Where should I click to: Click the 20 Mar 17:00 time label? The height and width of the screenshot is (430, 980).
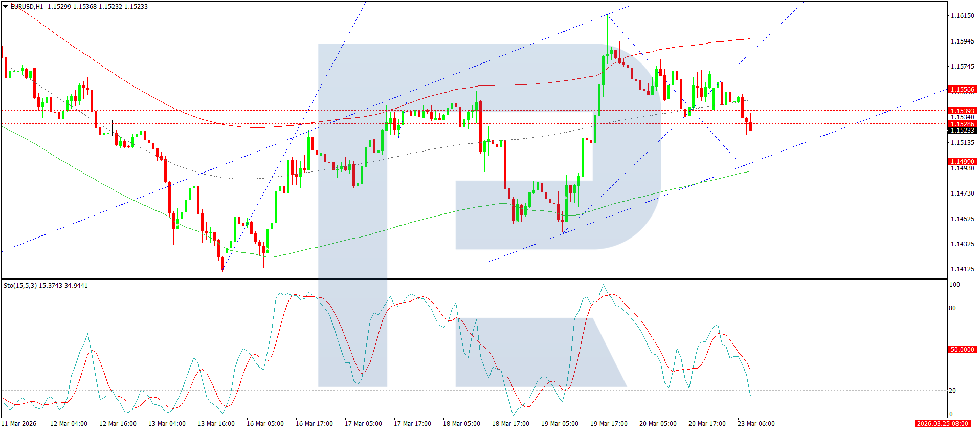click(x=707, y=424)
